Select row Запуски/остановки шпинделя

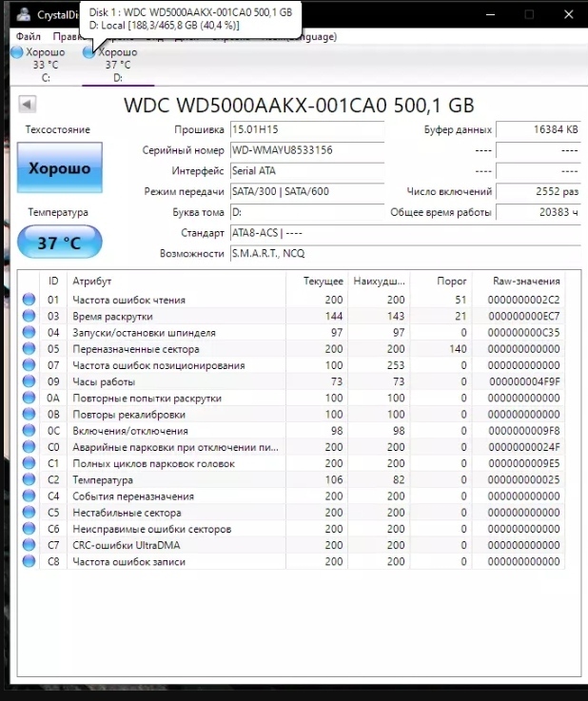(291, 332)
